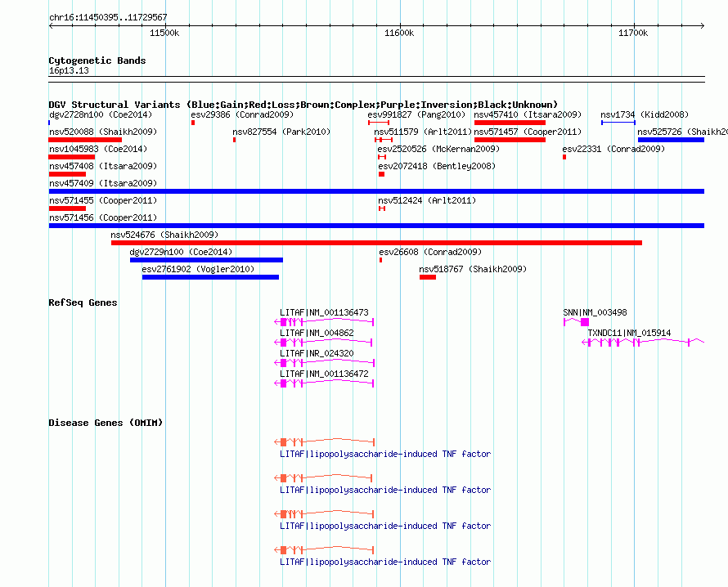Select the Disease Genes (OMIM) track title
Viewport: 728px width, 587px height.
coord(106,423)
